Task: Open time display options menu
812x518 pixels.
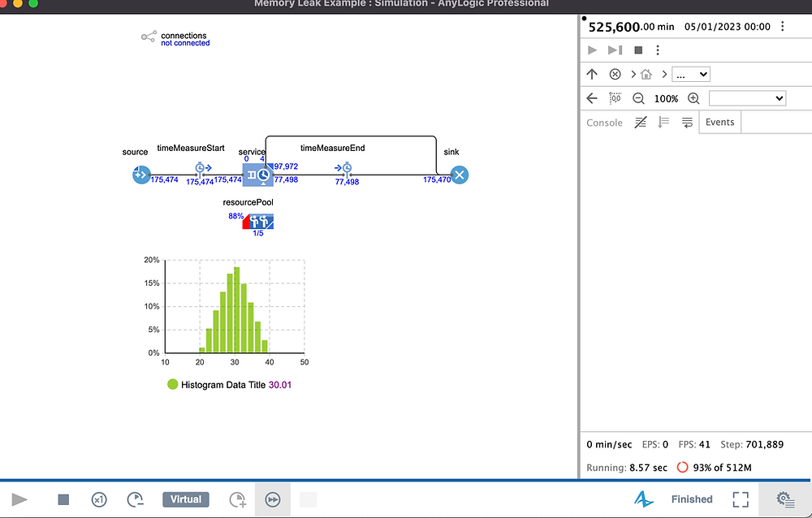Action: click(783, 27)
